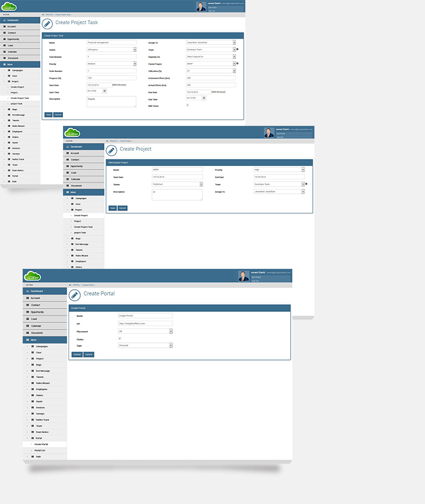
Task: Click Save button in Create Project form
Action: pyautogui.click(x=113, y=208)
